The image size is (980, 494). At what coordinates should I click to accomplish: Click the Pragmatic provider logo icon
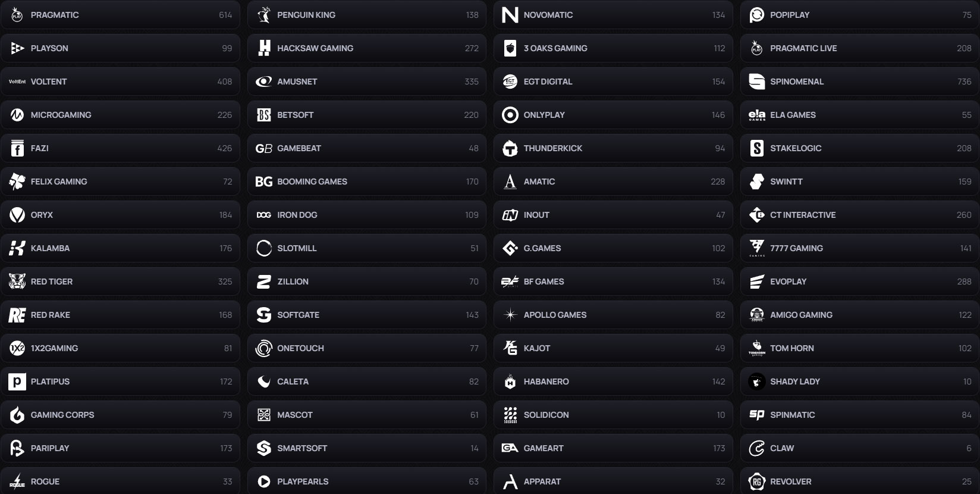tap(17, 15)
